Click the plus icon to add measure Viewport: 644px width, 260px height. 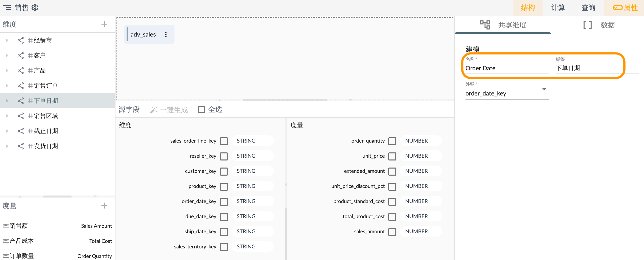pos(104,206)
